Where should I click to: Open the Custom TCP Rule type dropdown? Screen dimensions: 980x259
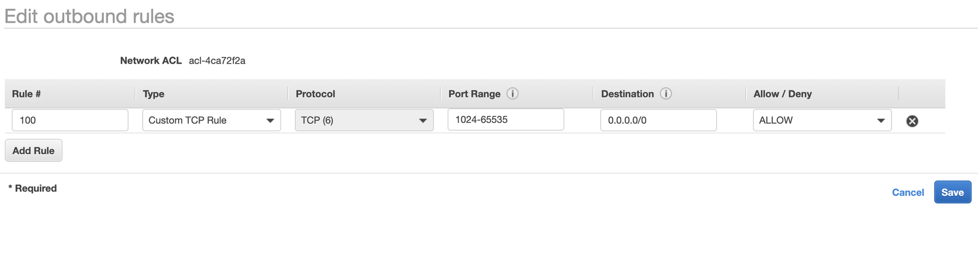coord(211,121)
